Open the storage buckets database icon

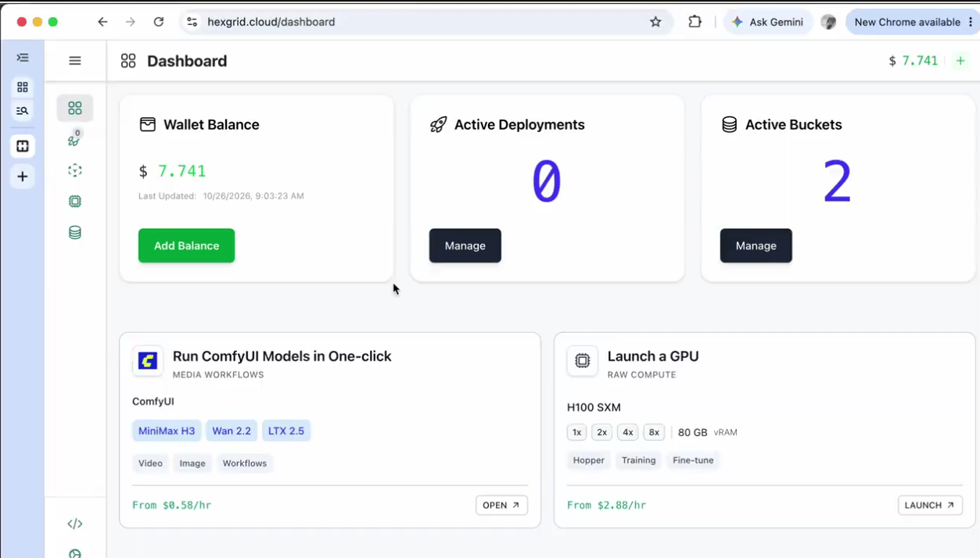pos(75,232)
